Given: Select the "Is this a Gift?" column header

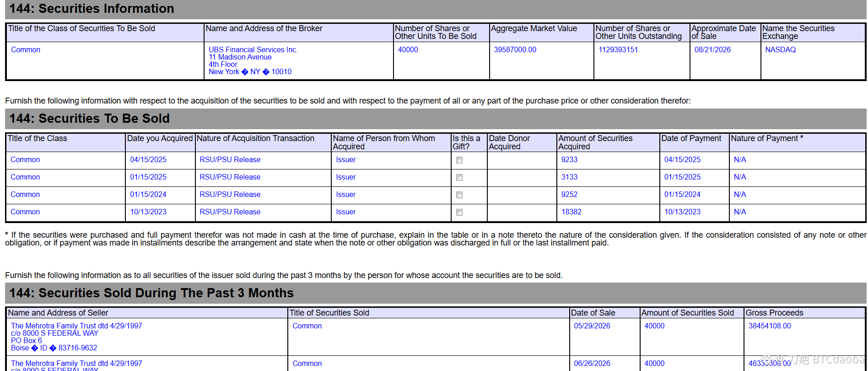Looking at the screenshot, I should pos(466,142).
